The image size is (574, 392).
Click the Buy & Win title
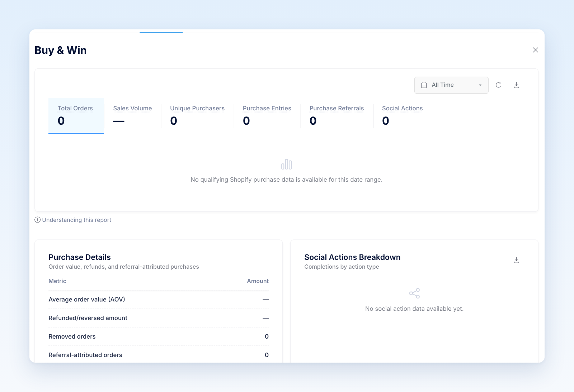pos(61,50)
